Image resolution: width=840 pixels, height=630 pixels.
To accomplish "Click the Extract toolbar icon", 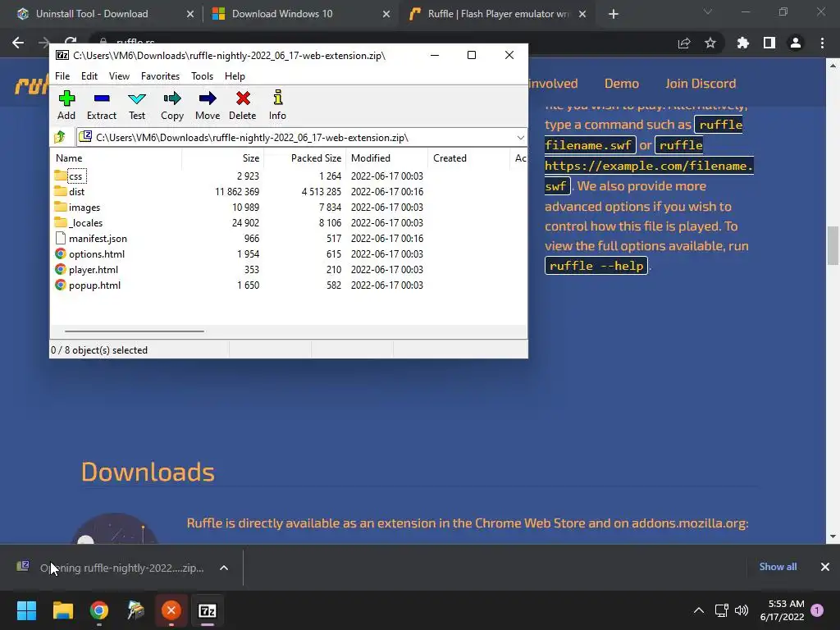I will tap(101, 105).
